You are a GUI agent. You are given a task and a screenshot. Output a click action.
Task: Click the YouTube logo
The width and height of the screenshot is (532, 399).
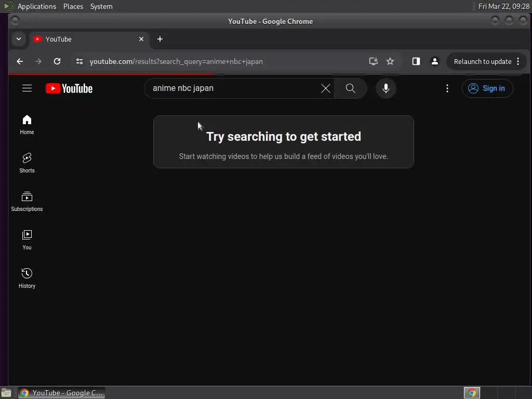(69, 88)
